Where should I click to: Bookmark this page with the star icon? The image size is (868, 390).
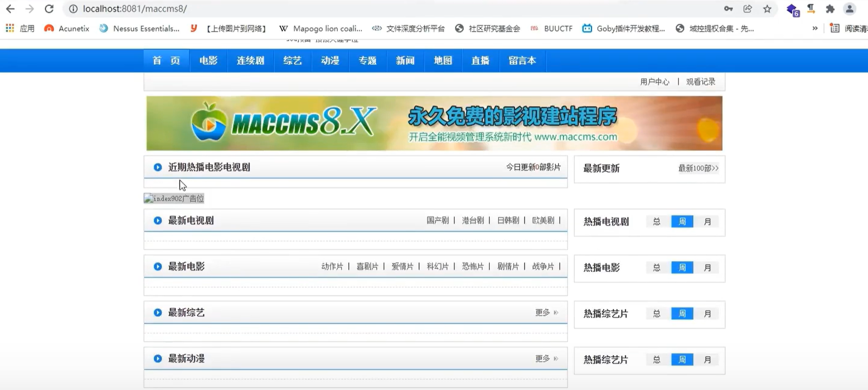click(x=767, y=9)
